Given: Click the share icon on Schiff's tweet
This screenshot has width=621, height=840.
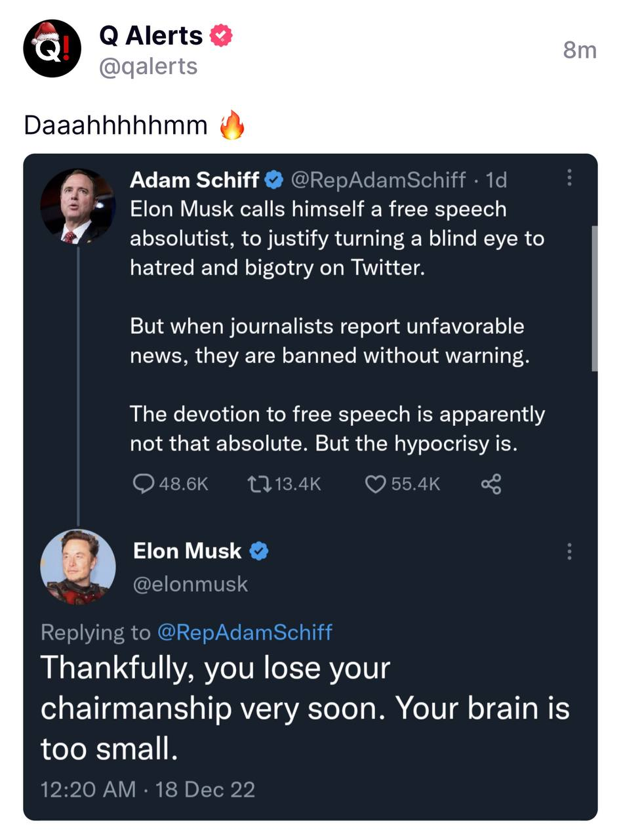Looking at the screenshot, I should (491, 485).
